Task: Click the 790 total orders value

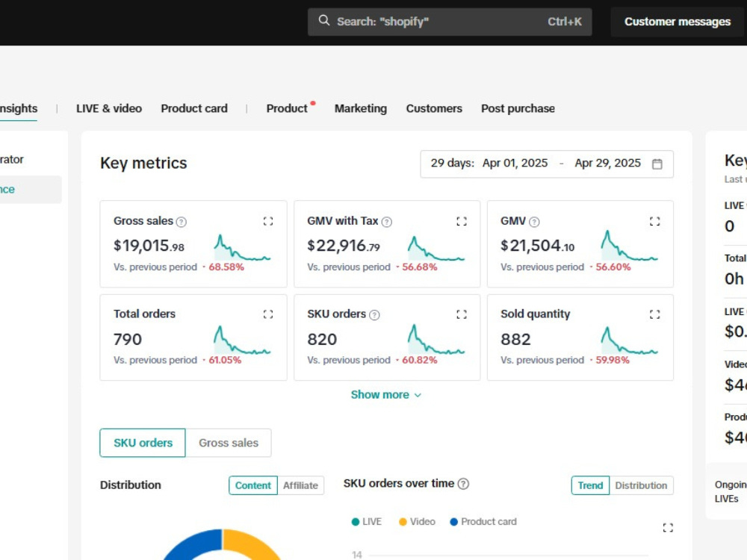Action: coord(128,340)
